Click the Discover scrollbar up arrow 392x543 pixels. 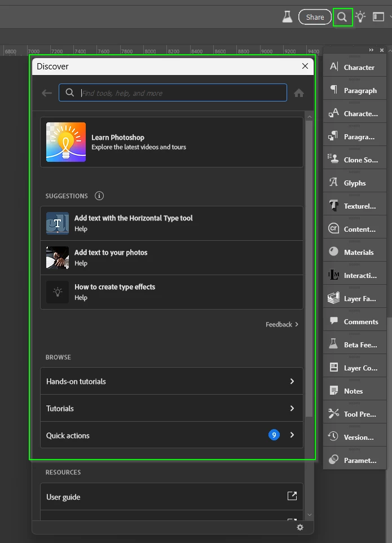[x=310, y=117]
